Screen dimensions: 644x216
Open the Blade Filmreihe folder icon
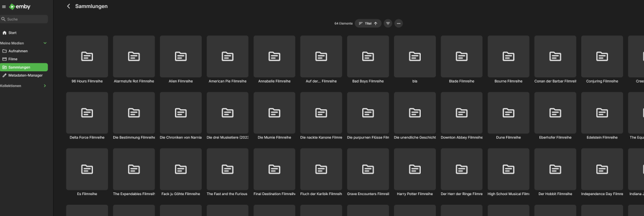[x=462, y=56]
